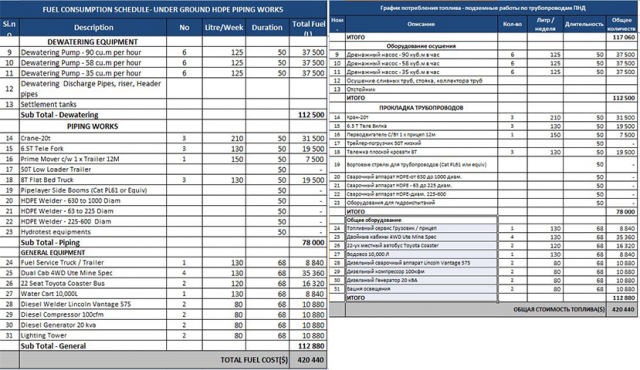The width and height of the screenshot is (640, 370).
Task: Select the 'Hydrotest equipments' cell
Action: (93, 232)
